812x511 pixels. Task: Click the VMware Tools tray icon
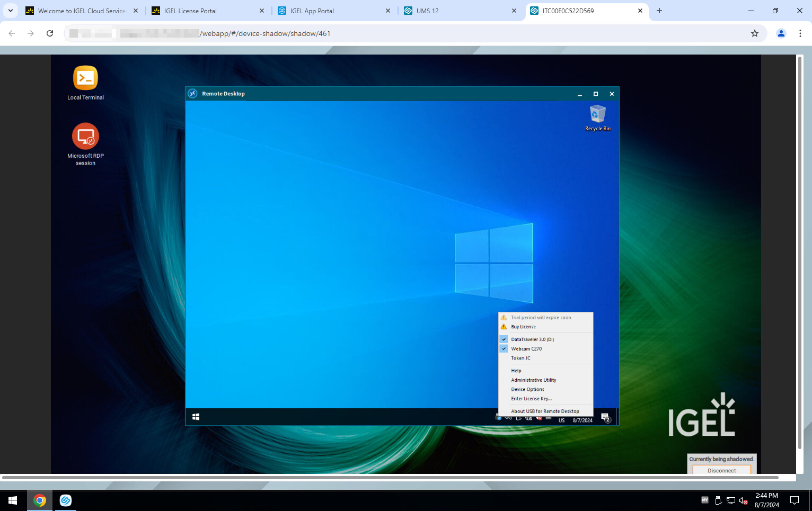705,500
